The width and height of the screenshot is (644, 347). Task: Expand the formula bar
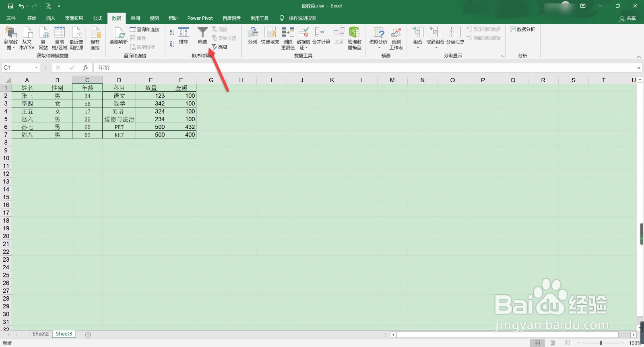639,68
